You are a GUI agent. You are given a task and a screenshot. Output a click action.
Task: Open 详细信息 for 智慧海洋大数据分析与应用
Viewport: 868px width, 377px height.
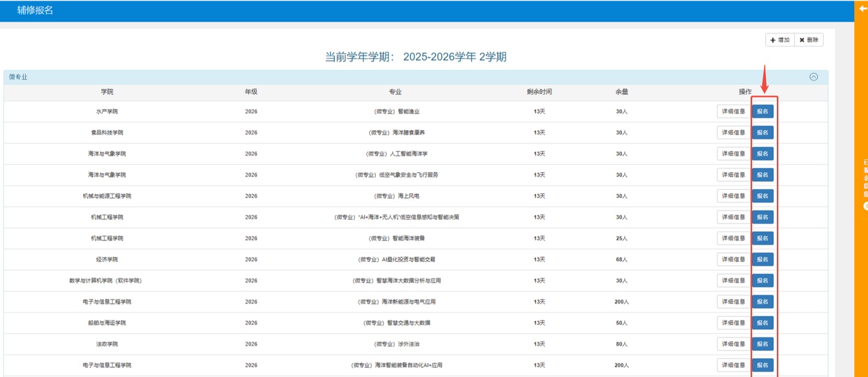pyautogui.click(x=734, y=281)
